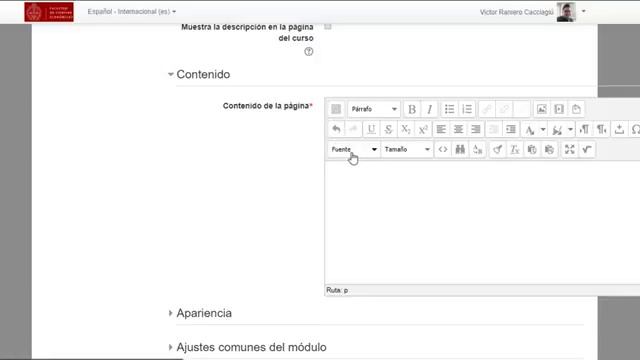Remove formatting with the Tx icon
This screenshot has width=640, height=360.
(515, 149)
